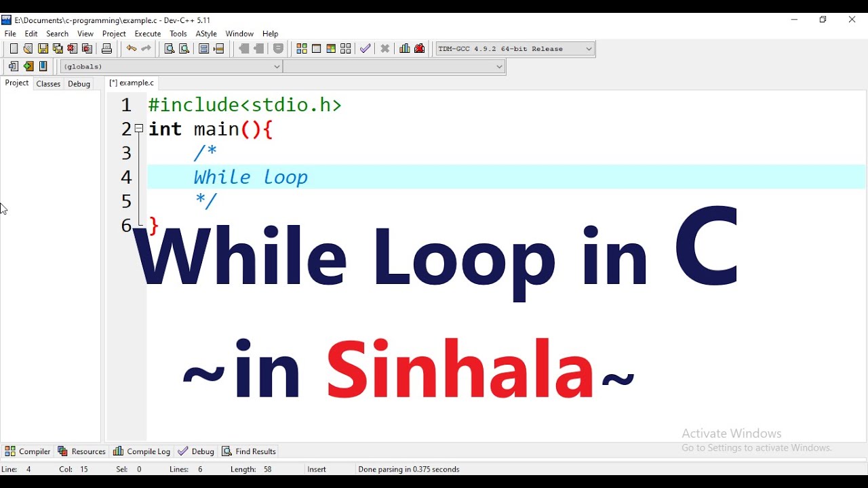The width and height of the screenshot is (868, 488).
Task: Click the Goto Line icon in second toolbar
Action: tap(14, 66)
